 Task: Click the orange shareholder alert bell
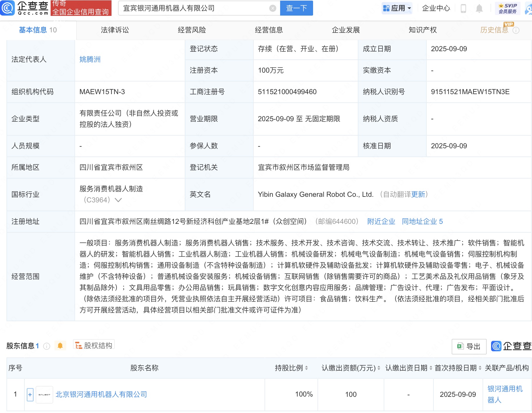click(x=60, y=346)
